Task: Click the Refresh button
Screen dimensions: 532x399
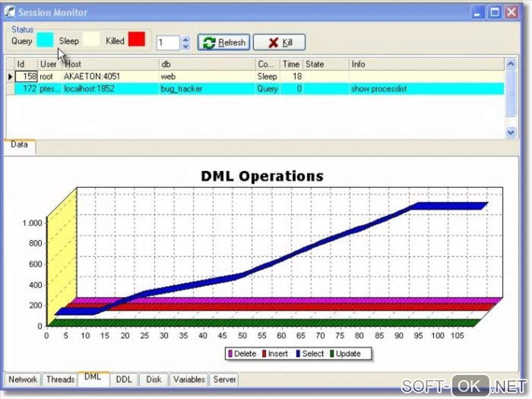Action: pos(224,42)
